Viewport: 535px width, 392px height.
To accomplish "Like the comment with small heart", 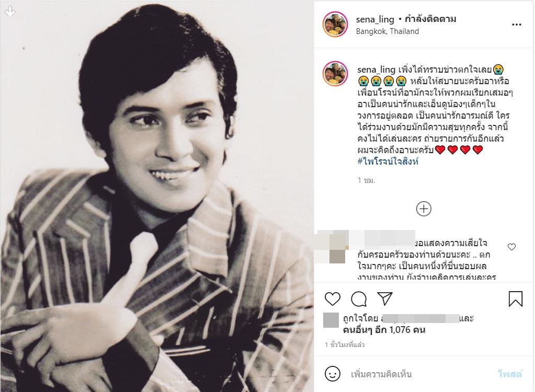I will click(x=511, y=247).
